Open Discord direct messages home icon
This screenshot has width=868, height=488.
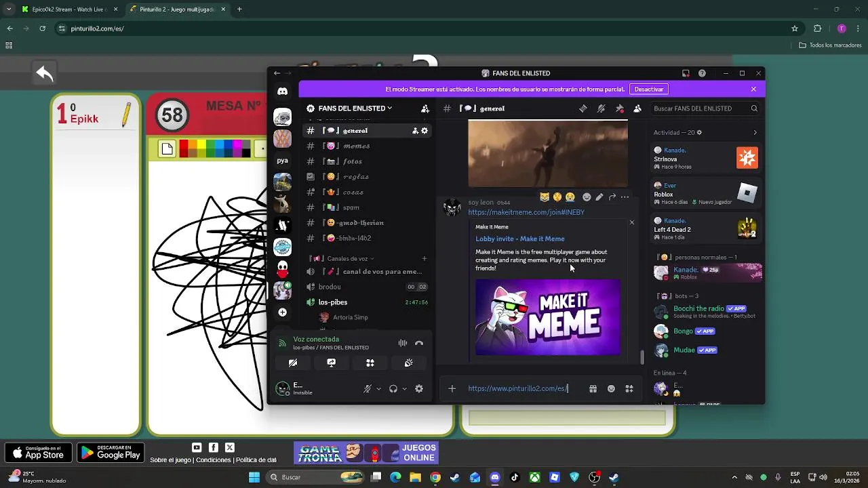point(282,91)
